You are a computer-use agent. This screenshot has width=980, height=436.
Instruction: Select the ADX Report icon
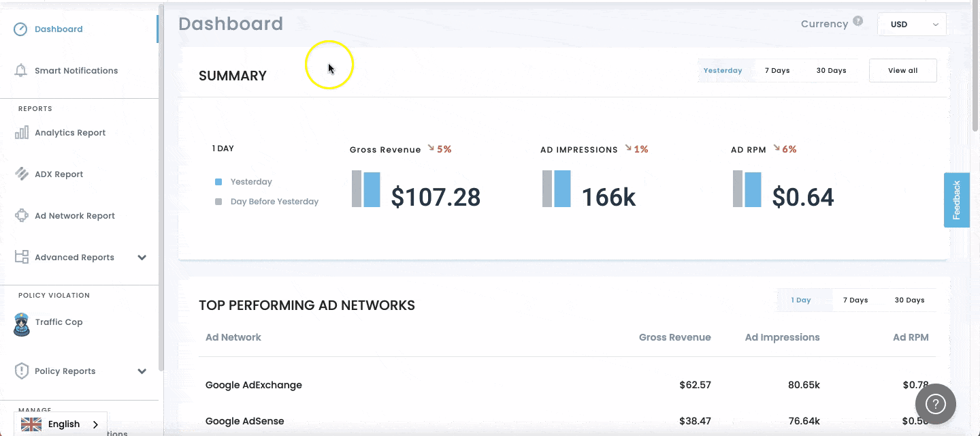21,174
